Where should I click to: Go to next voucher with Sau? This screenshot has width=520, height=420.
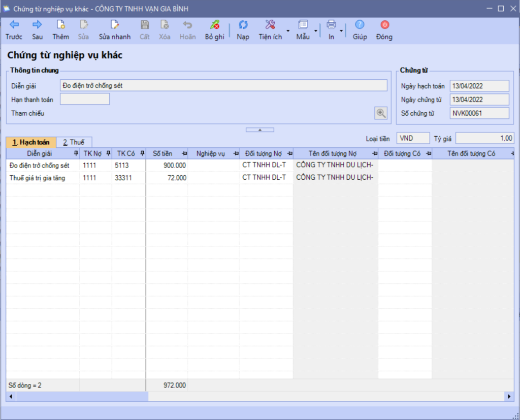[x=37, y=30]
